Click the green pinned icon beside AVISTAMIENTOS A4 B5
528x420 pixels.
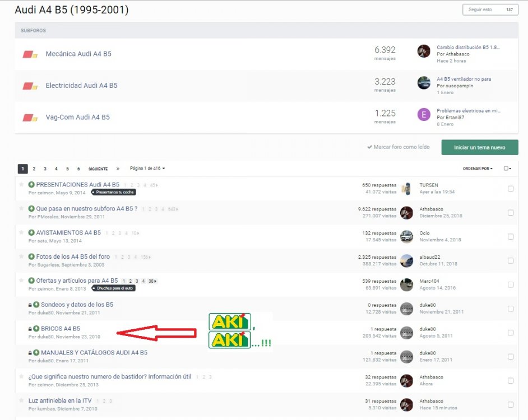click(x=31, y=232)
